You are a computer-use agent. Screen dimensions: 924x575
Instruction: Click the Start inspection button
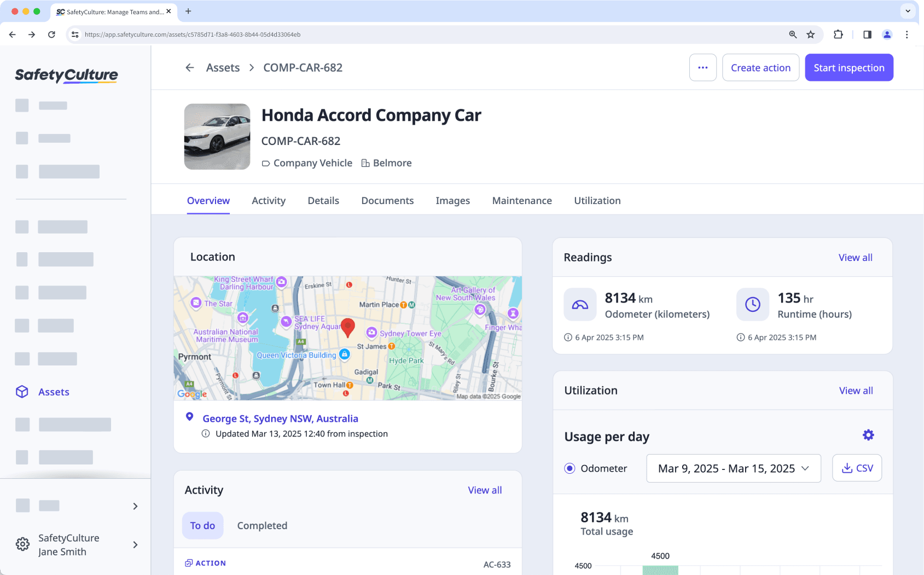point(849,67)
